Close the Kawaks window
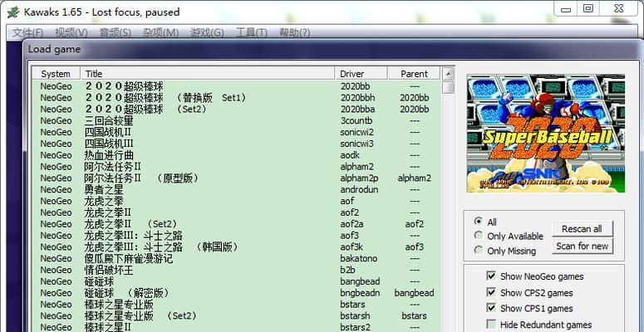Image resolution: width=644 pixels, height=332 pixels. coord(619,8)
